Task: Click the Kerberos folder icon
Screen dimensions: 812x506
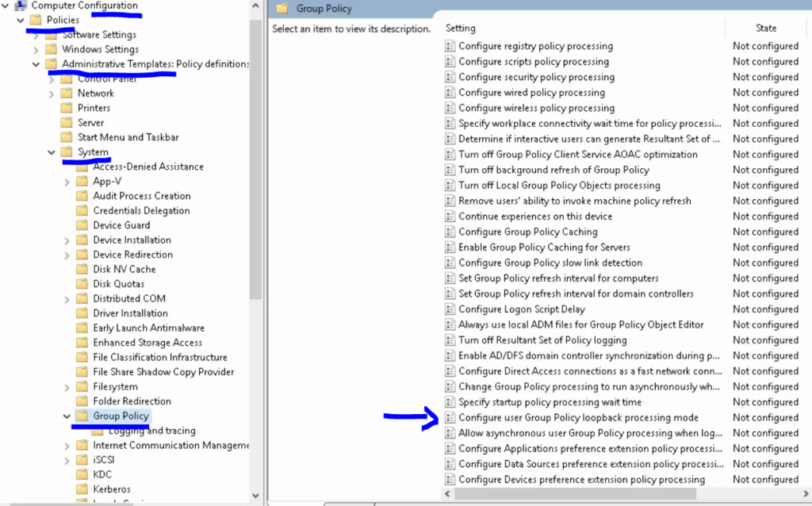Action: point(82,489)
